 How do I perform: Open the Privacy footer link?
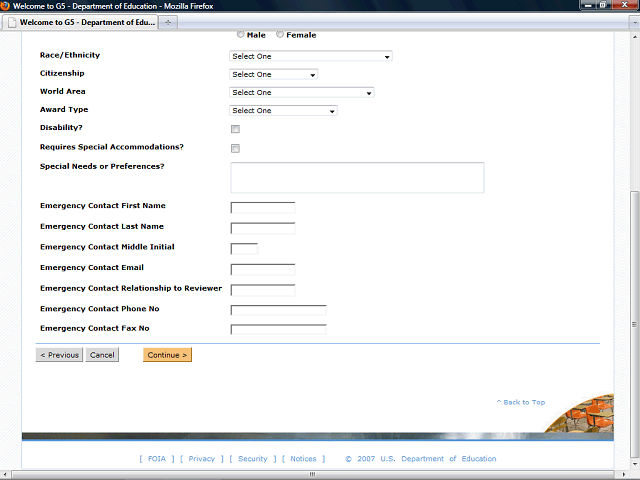point(202,459)
